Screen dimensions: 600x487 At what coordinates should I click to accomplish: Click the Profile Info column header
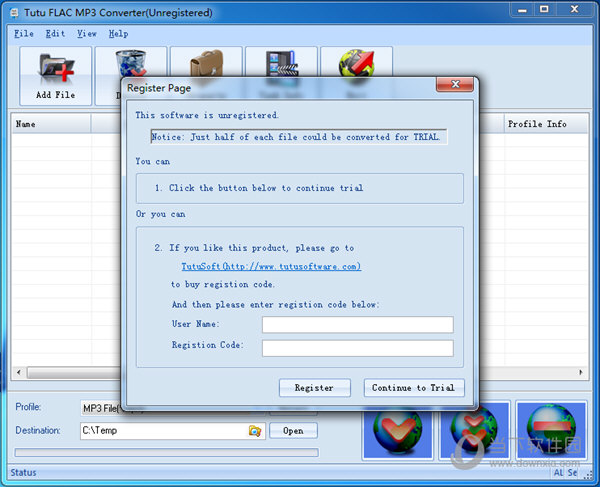click(546, 124)
